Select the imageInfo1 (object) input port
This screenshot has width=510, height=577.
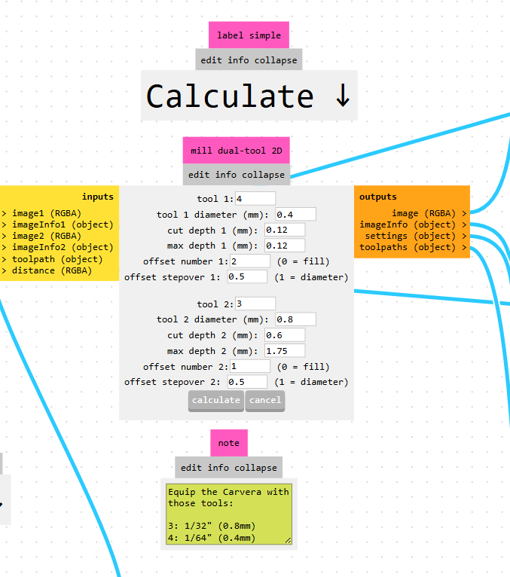pos(58,225)
